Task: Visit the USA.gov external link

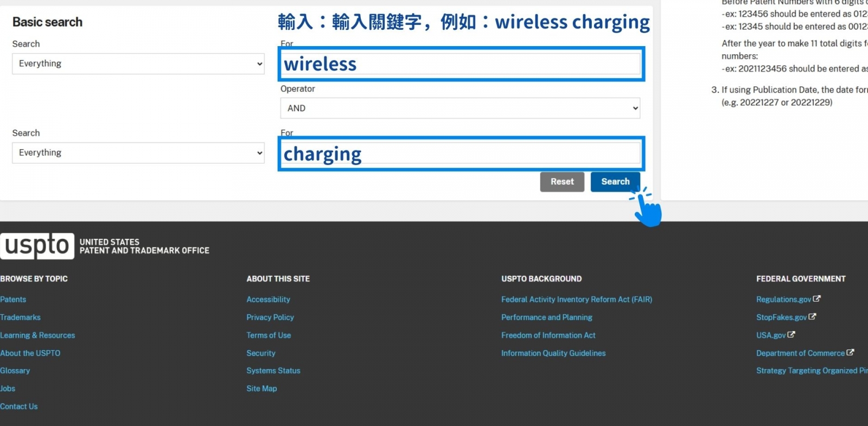Action: click(771, 335)
